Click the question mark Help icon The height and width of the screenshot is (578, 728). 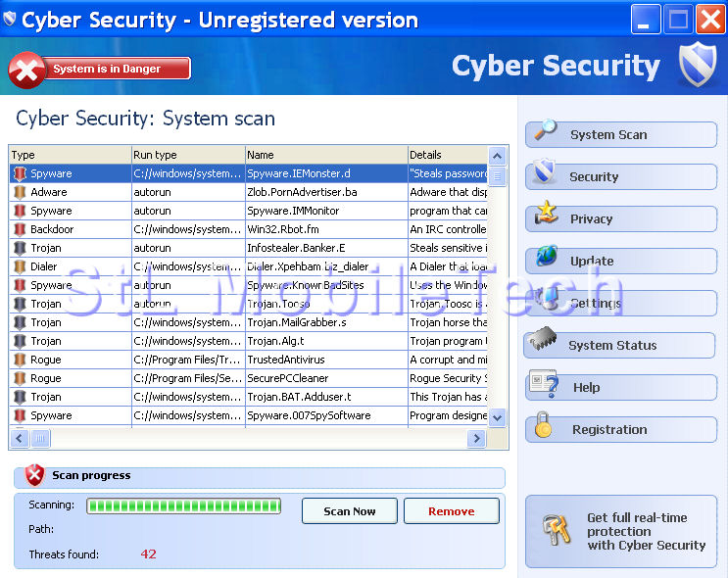544,384
